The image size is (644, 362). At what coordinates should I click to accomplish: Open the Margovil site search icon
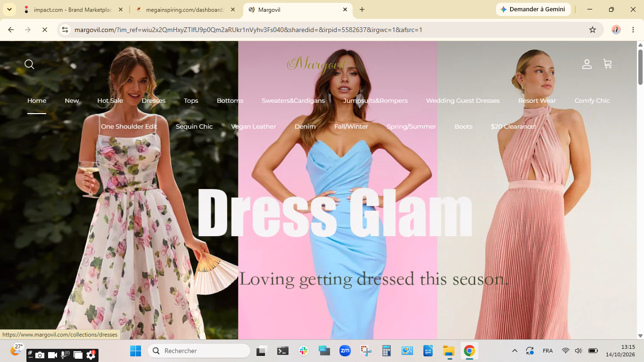(x=29, y=64)
